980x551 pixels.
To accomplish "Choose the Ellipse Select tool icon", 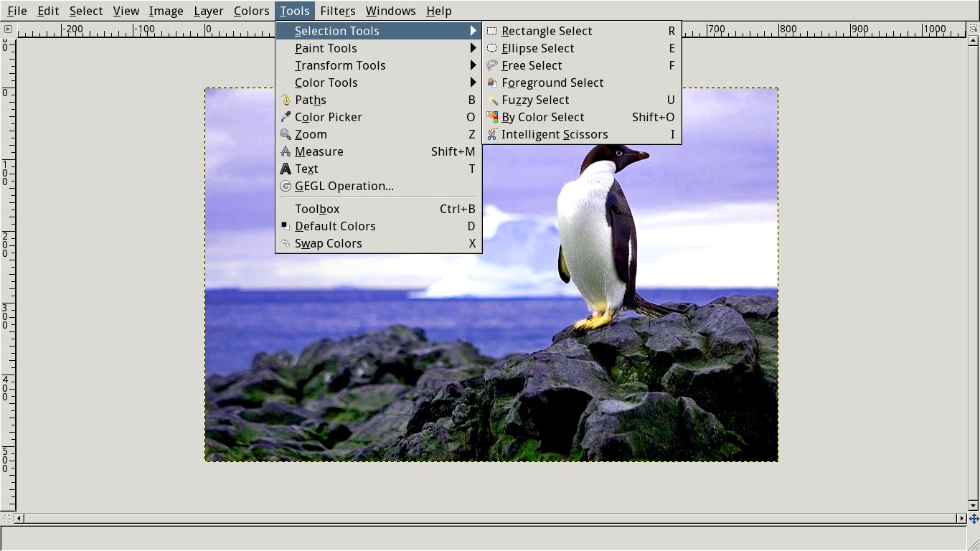I will coord(492,48).
